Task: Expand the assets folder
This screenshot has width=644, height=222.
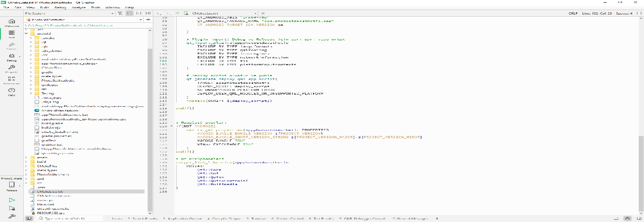Action: (26, 158)
